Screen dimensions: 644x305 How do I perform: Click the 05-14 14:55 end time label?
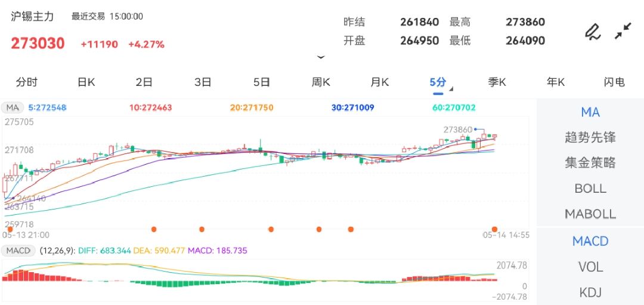pyautogui.click(x=506, y=235)
